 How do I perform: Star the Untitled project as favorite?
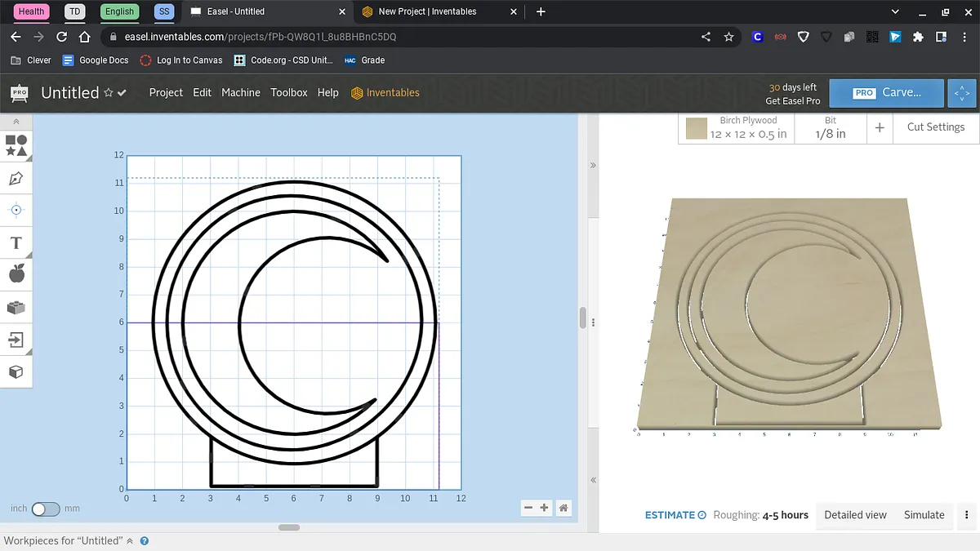pos(109,93)
